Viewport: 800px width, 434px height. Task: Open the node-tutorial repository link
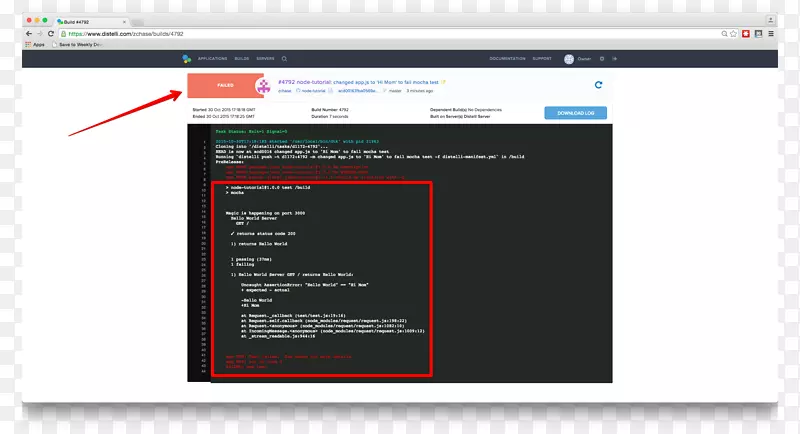(x=313, y=91)
